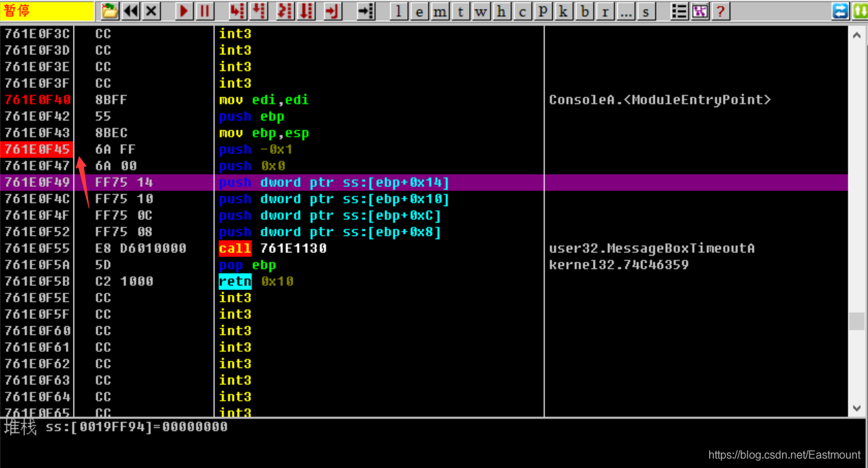Open Windows list with 'w' button
The image size is (868, 468).
click(x=481, y=12)
